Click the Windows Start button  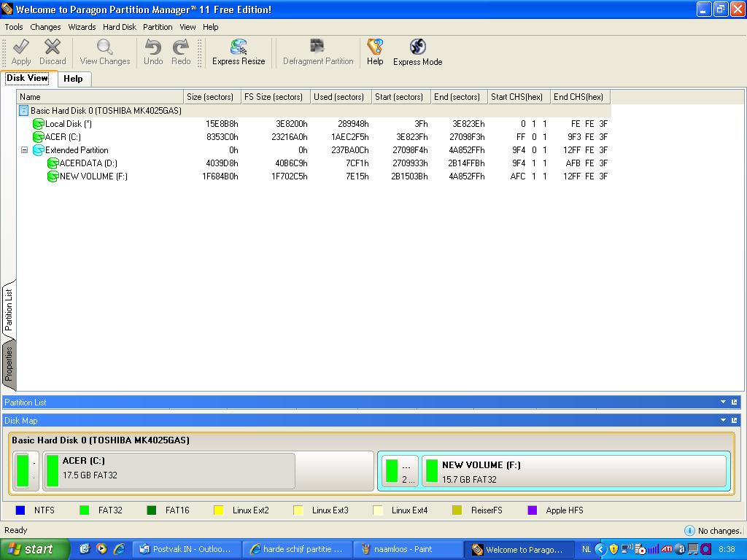[34, 549]
